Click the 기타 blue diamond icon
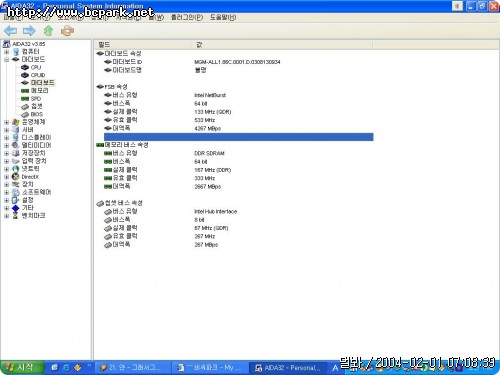Screen dimensions: 500x375 click(16, 208)
